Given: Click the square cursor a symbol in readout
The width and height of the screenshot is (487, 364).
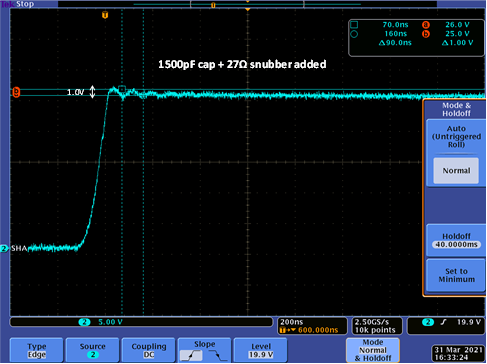Looking at the screenshot, I should (x=354, y=25).
